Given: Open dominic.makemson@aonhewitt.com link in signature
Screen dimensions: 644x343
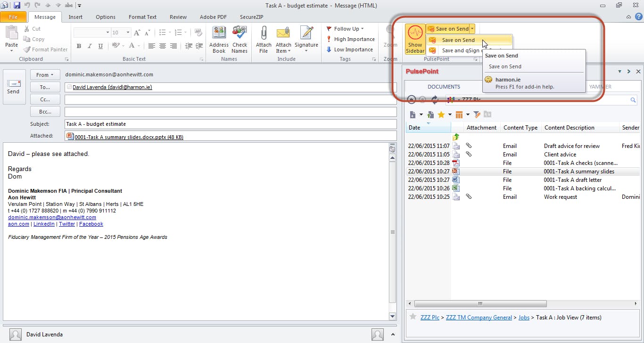Looking at the screenshot, I should pyautogui.click(x=52, y=217).
